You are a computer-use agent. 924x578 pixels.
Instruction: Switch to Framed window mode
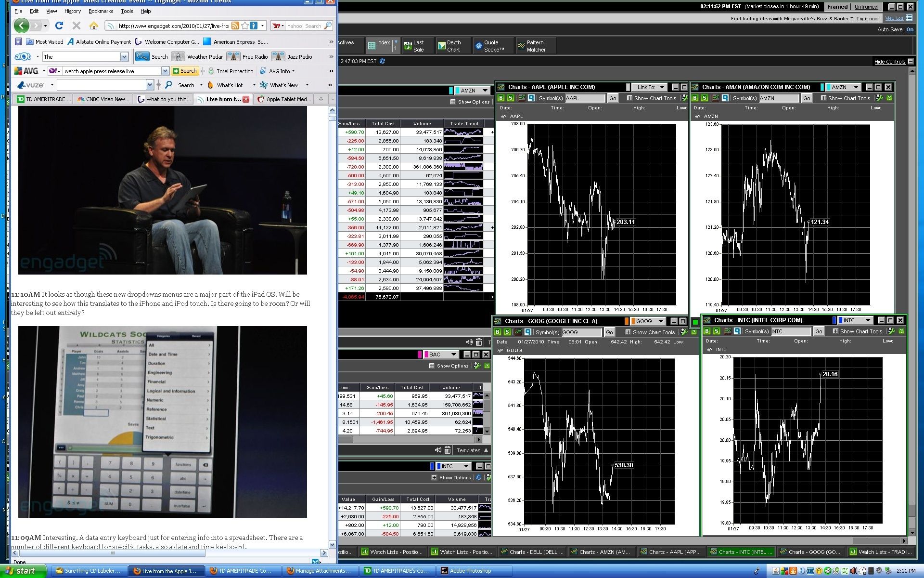(x=837, y=7)
